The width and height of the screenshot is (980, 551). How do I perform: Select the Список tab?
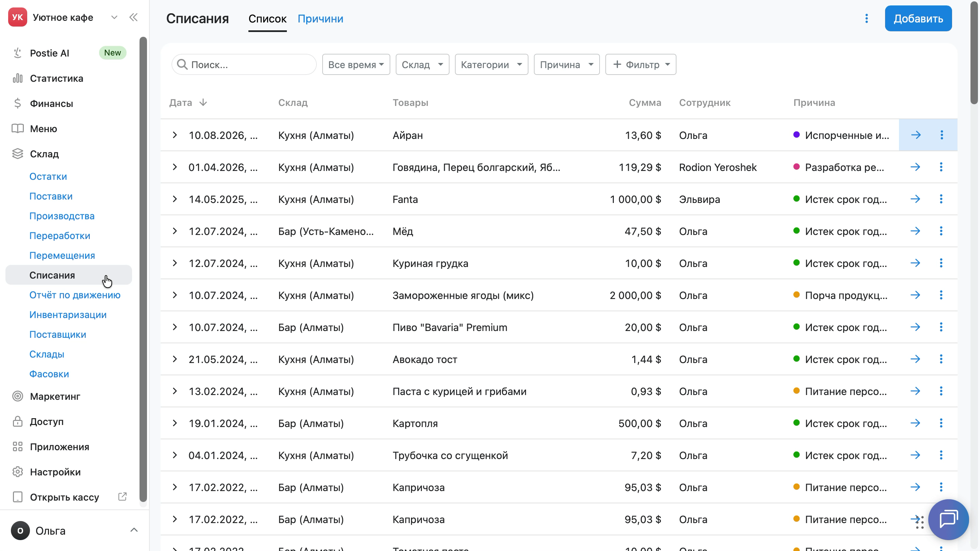click(x=267, y=19)
